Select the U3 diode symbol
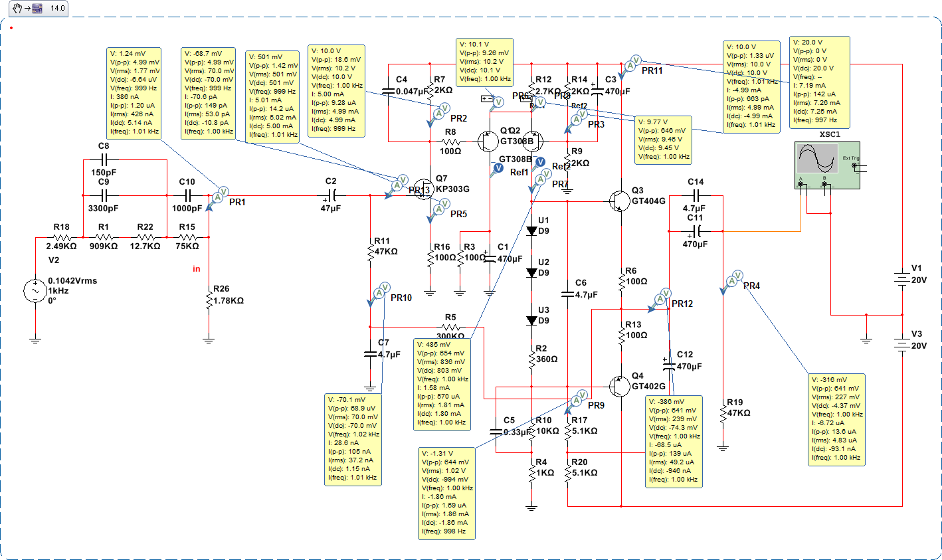This screenshot has height=560, width=942. 531,320
